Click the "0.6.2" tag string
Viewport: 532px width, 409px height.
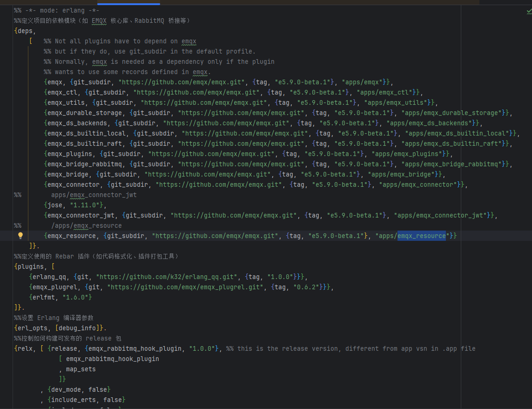[x=306, y=287]
